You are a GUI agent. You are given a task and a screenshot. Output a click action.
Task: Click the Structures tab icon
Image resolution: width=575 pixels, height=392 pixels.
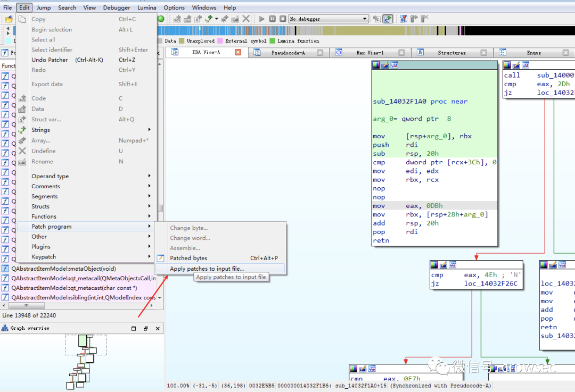[420, 52]
